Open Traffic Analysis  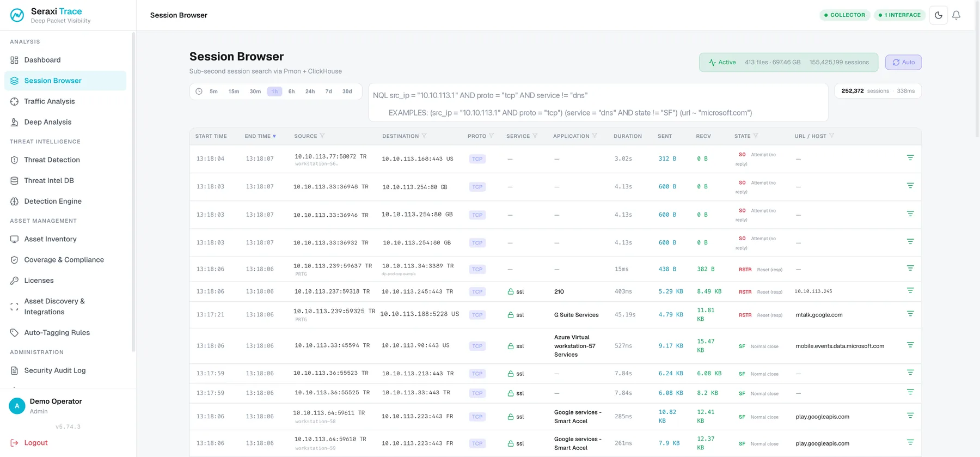coord(65,101)
